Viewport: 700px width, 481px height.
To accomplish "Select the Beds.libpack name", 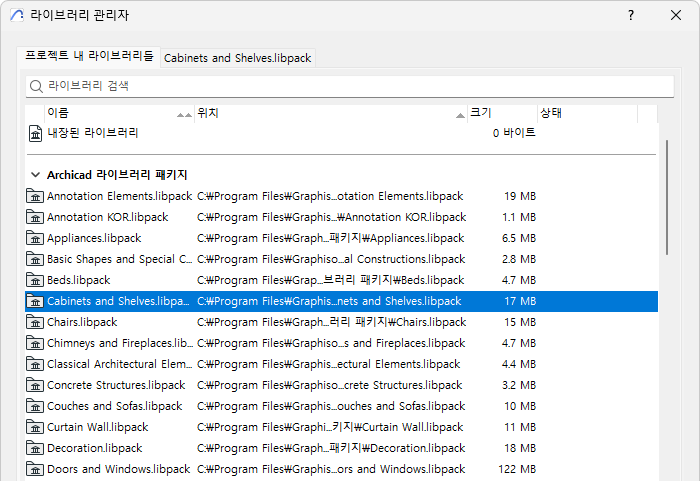I will coord(79,280).
